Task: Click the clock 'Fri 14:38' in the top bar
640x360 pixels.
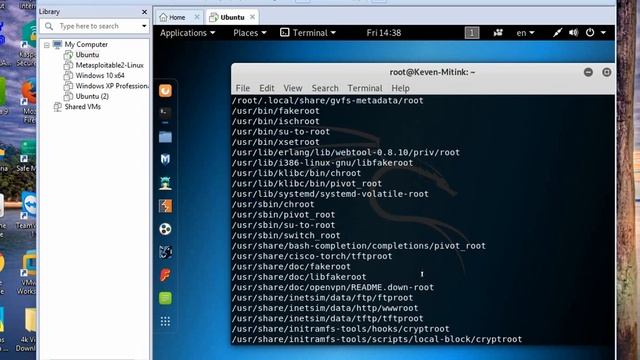Action: (x=384, y=33)
